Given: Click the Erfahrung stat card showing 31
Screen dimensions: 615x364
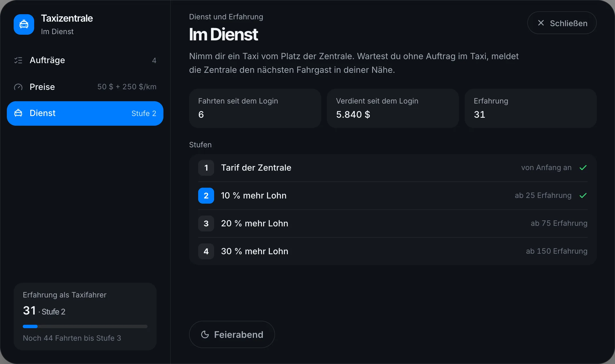Looking at the screenshot, I should coord(531,108).
